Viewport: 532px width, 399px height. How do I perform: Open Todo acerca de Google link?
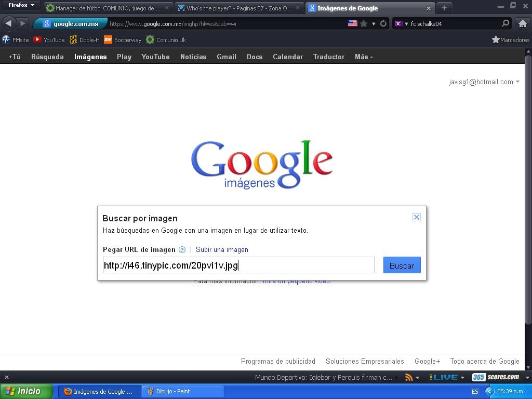[485, 362]
